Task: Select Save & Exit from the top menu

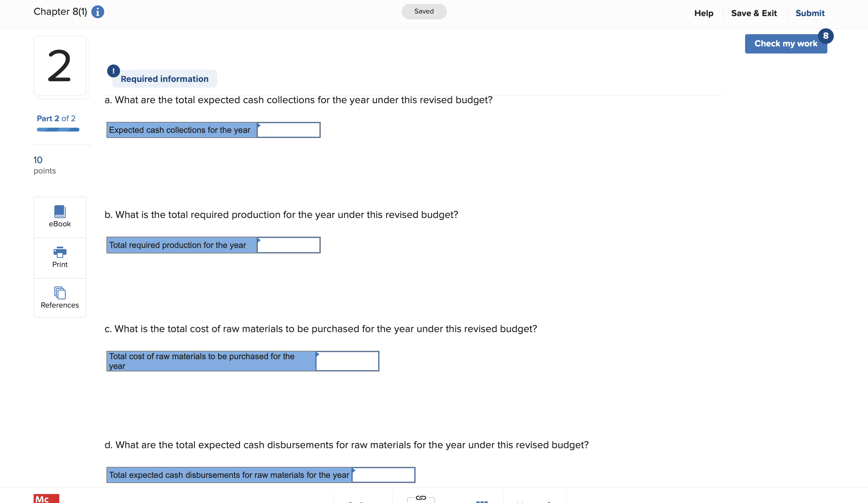Action: pyautogui.click(x=754, y=13)
